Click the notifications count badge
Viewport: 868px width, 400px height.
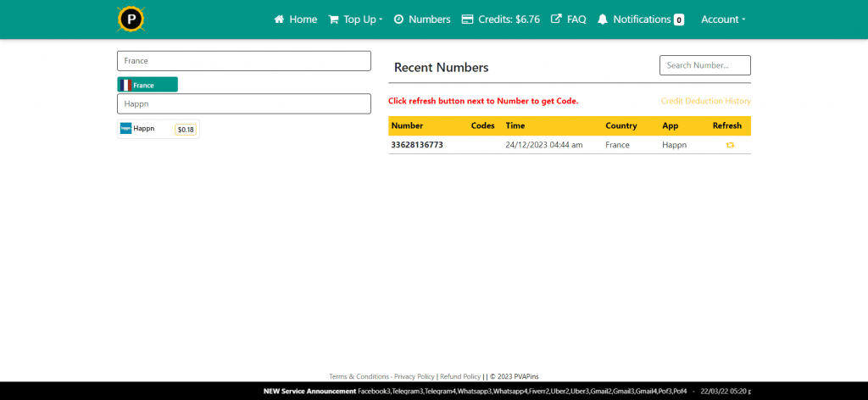pyautogui.click(x=678, y=19)
